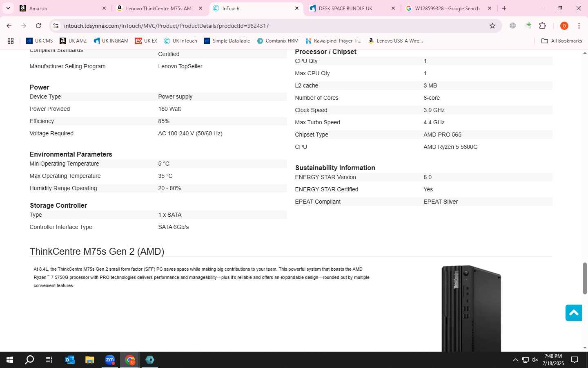Image resolution: width=588 pixels, height=368 pixels.
Task: Open UK CMS bookmark
Action: pos(40,41)
